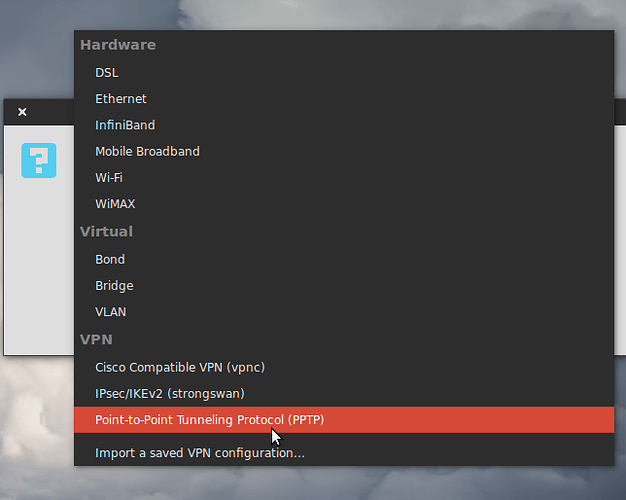
Task: Choose Wi-Fi connection type
Action: (x=109, y=177)
